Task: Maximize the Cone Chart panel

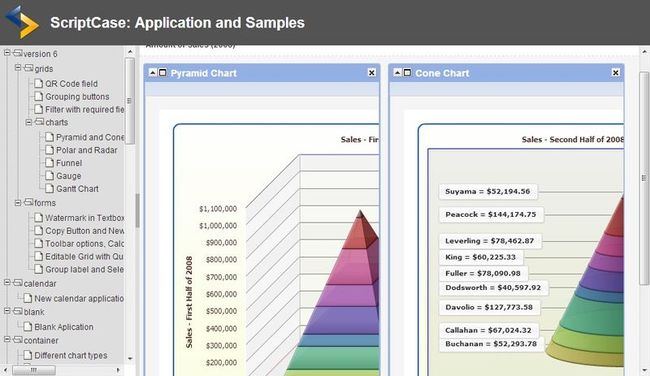Action: coord(407,73)
